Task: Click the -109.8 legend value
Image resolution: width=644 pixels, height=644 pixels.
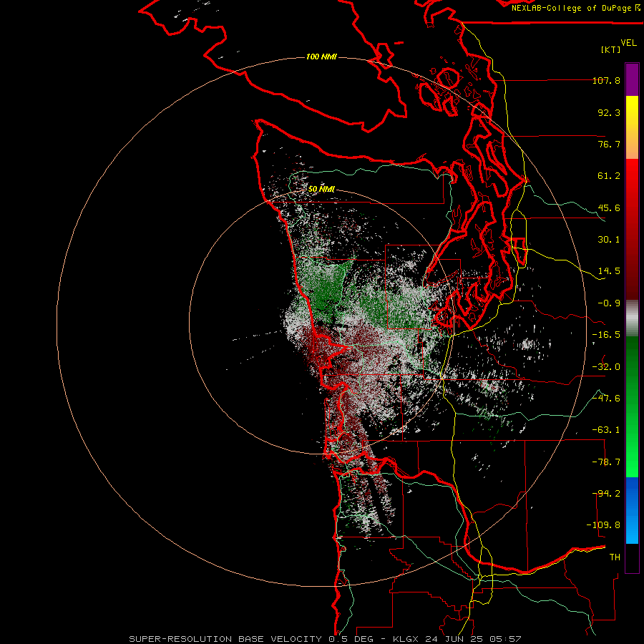Action: (603, 525)
